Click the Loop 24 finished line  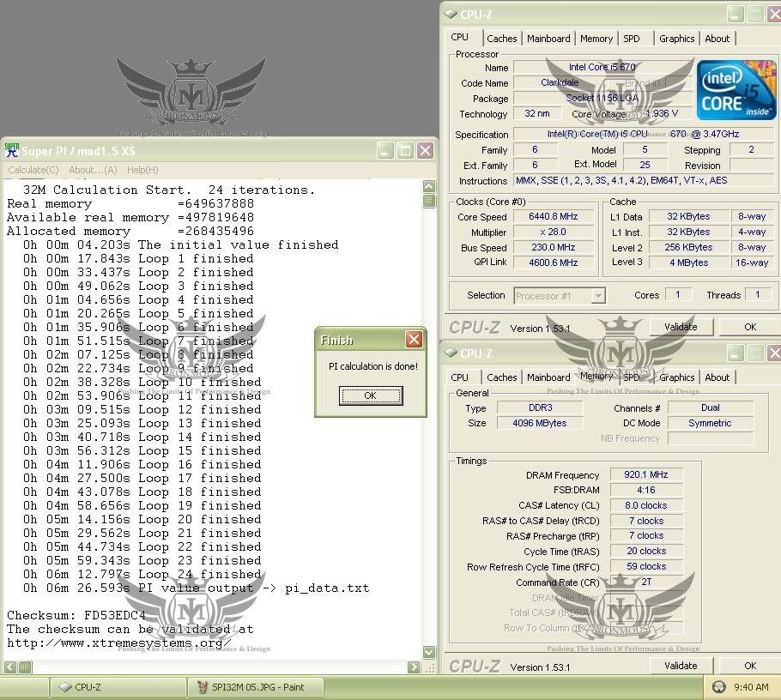(142, 574)
